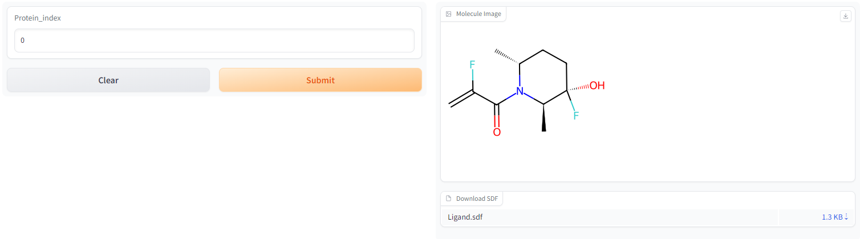Screen dimensions: 868x239
Task: Click the Download SDF panel label
Action: click(477, 199)
